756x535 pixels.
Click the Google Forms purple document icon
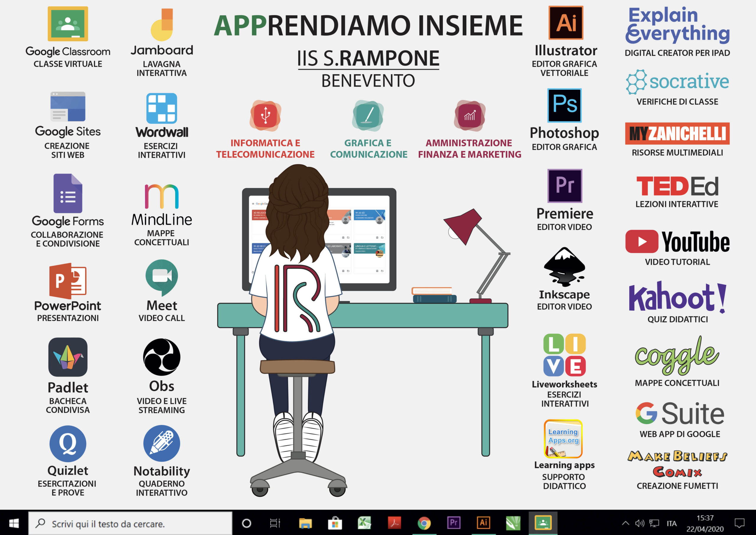pyautogui.click(x=68, y=193)
